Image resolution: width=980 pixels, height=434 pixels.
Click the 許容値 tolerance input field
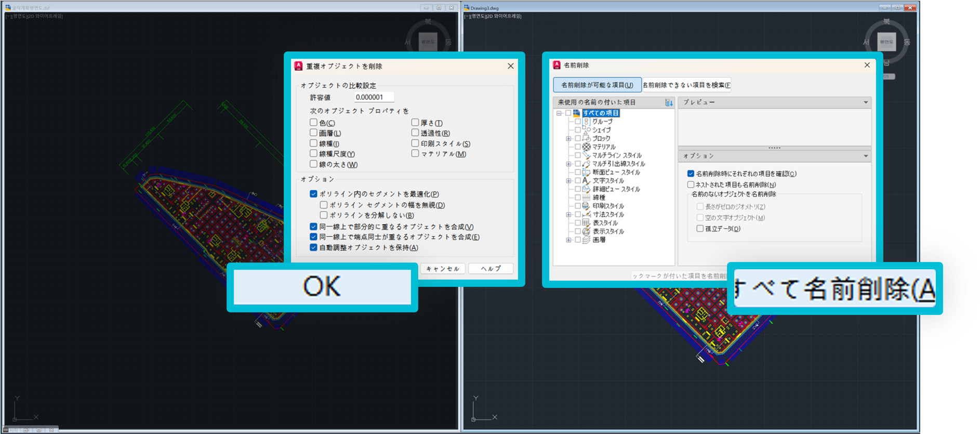tap(374, 97)
